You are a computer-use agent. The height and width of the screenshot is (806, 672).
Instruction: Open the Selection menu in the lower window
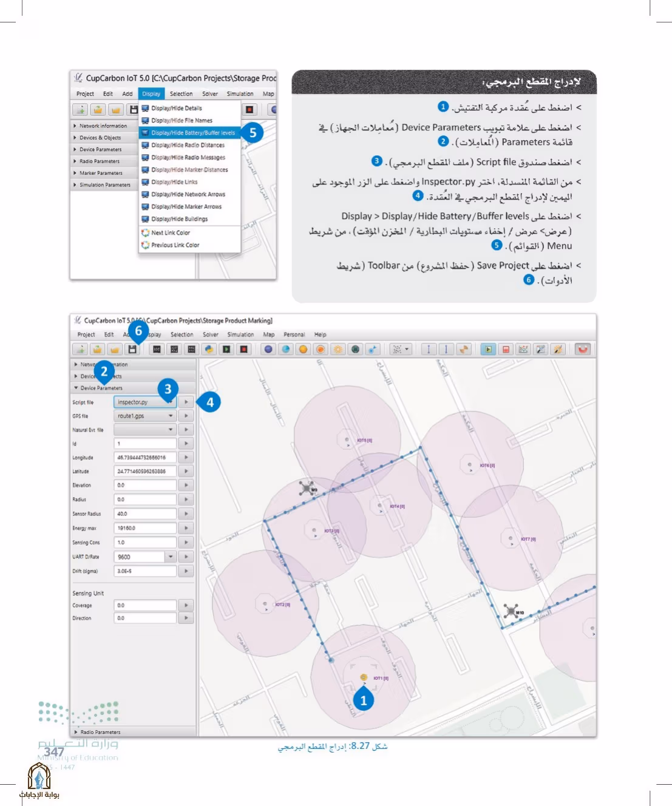point(182,334)
